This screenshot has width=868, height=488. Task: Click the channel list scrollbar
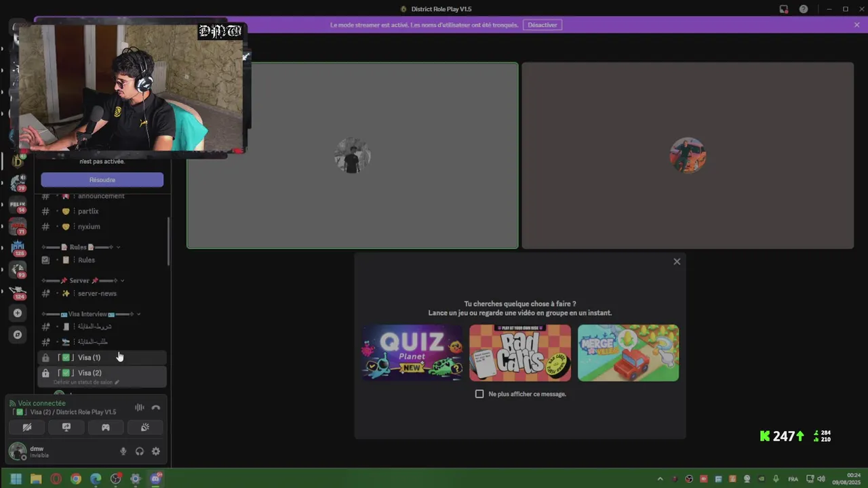point(168,241)
